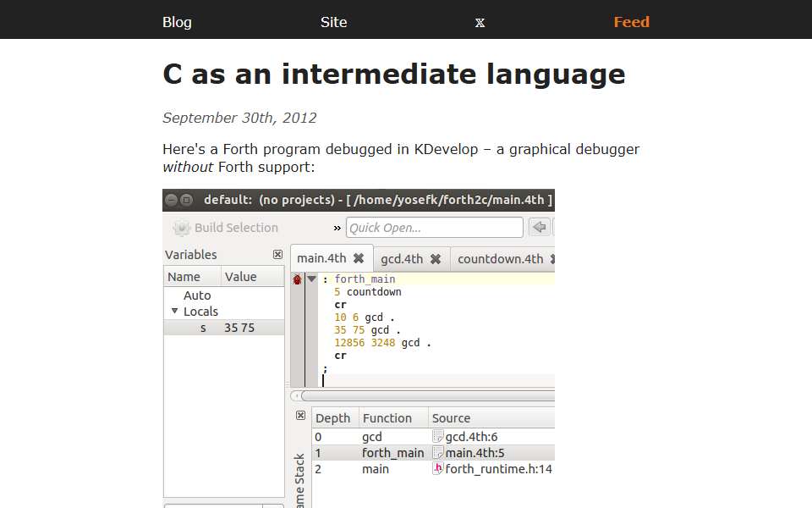Select the gcd frame at depth 0
Screen dimensions: 812x508
pos(433,437)
